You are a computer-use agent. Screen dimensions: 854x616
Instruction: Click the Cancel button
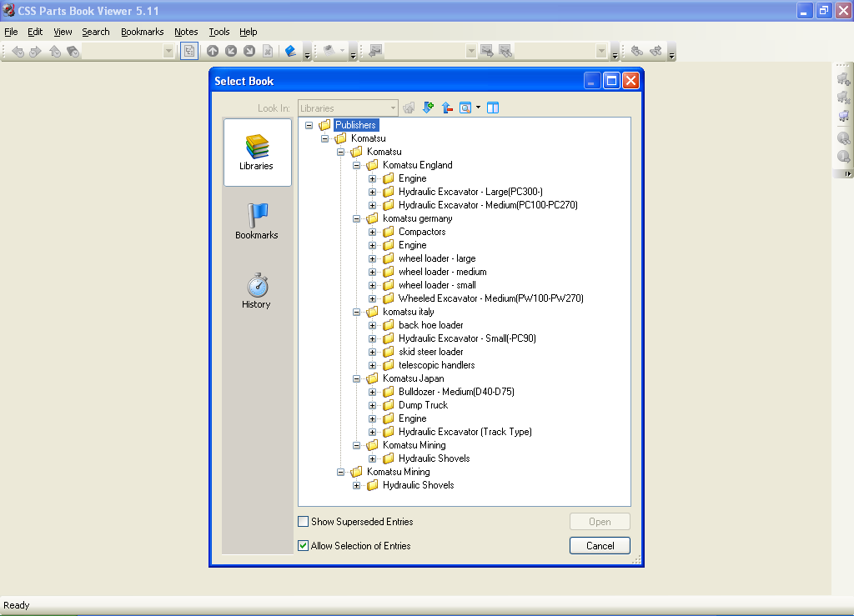coord(600,546)
